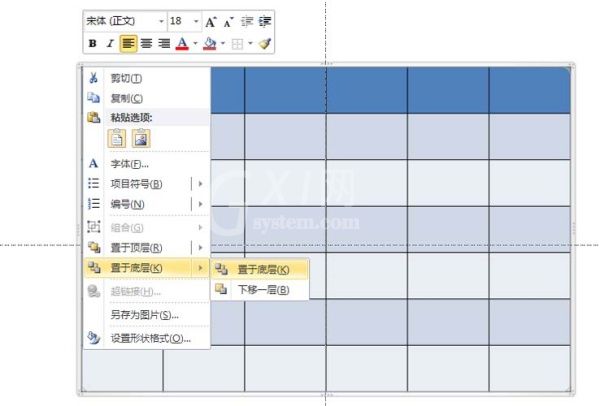Click the bullets list icon
600x406 pixels.
[x=93, y=184]
